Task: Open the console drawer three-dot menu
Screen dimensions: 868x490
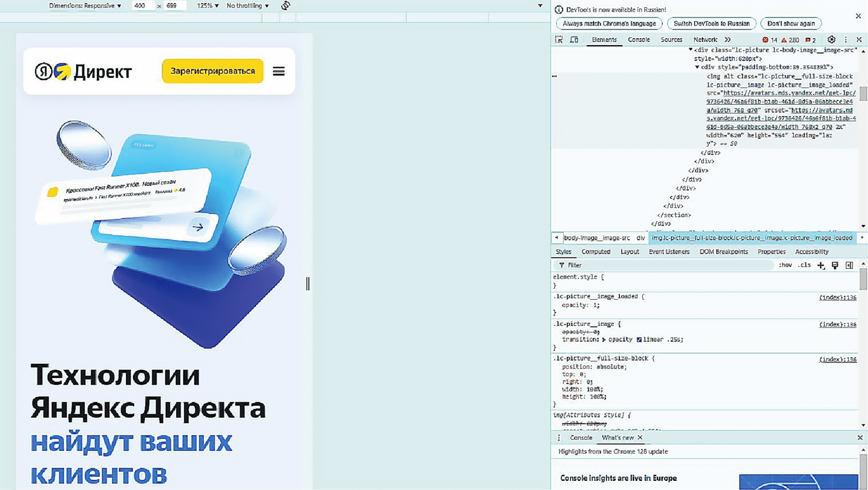Action: [559, 438]
